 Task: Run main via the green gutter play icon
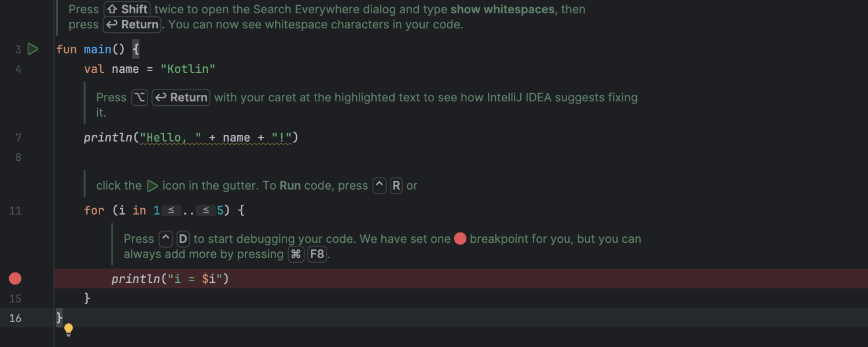tap(33, 49)
